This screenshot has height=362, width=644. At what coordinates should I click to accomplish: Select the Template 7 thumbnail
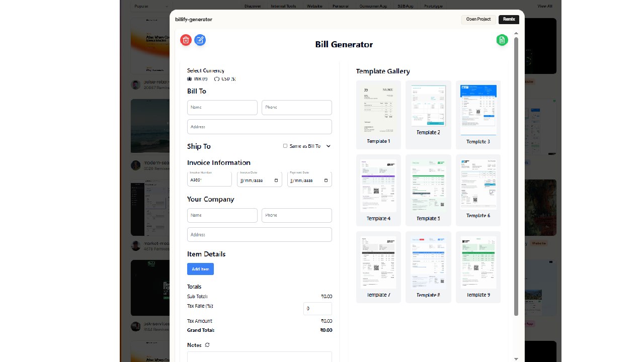[x=378, y=267]
